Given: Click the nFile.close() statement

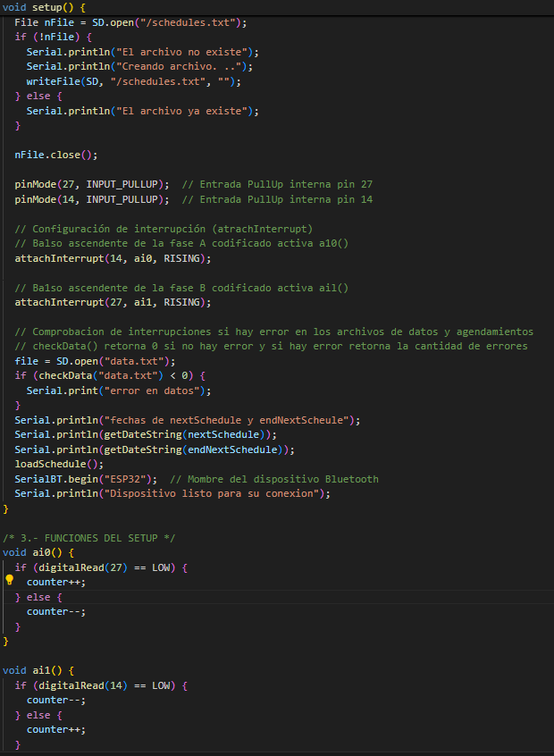Looking at the screenshot, I should (x=55, y=155).
